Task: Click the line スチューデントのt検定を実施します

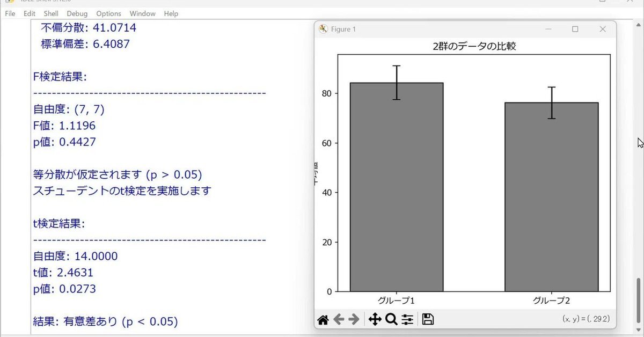Action: [122, 191]
